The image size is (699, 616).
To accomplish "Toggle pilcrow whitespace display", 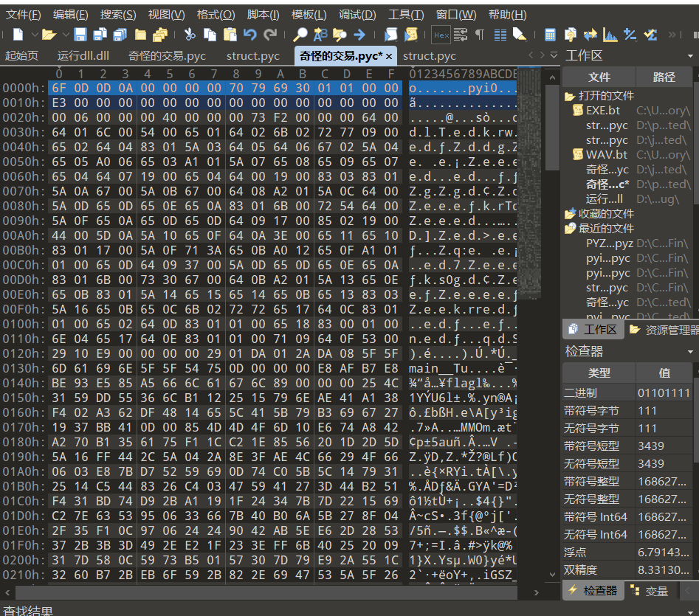I will click(x=480, y=34).
